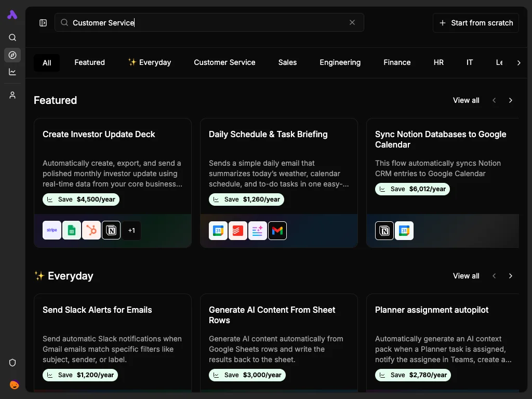
Task: Open the Sales category tab
Action: click(287, 62)
